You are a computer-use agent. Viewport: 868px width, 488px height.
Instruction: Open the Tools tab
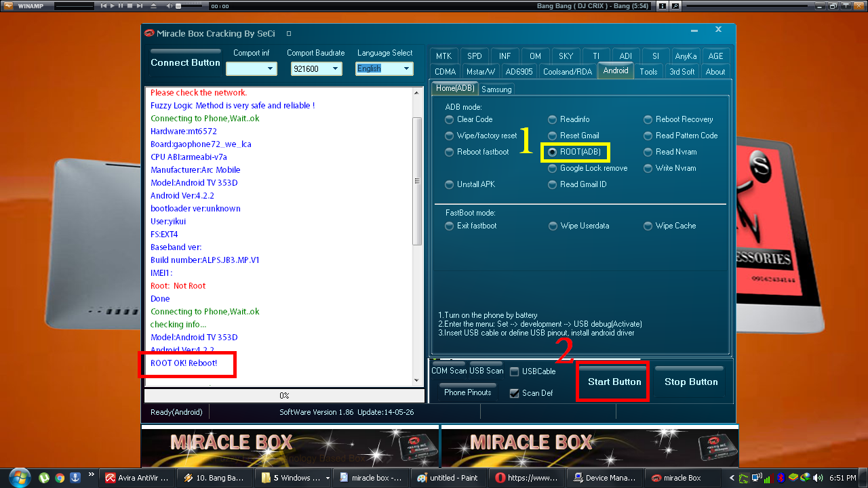click(x=648, y=71)
